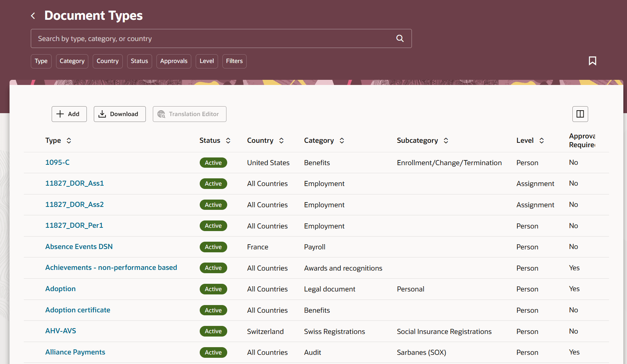The width and height of the screenshot is (627, 364).
Task: Sort the table by Country column
Action: 281,140
